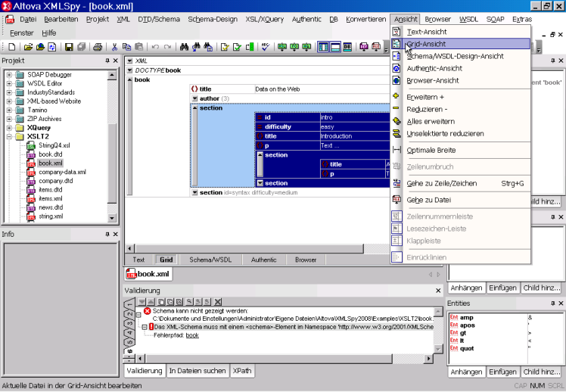
Task: Switch to the Authentic view tab
Action: 264,260
